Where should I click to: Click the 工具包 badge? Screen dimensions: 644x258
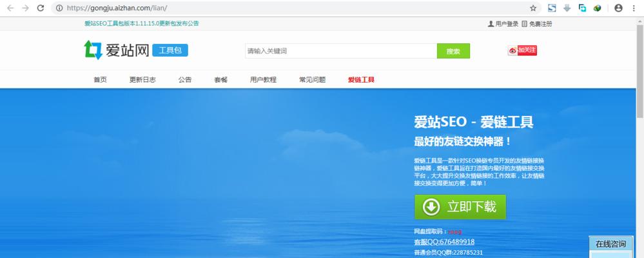tap(170, 50)
